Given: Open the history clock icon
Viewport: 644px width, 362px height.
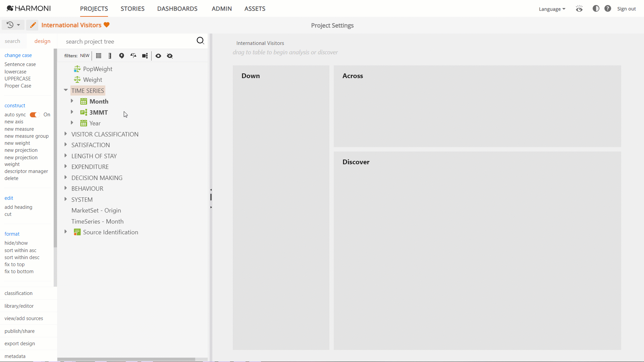Looking at the screenshot, I should pos(10,25).
